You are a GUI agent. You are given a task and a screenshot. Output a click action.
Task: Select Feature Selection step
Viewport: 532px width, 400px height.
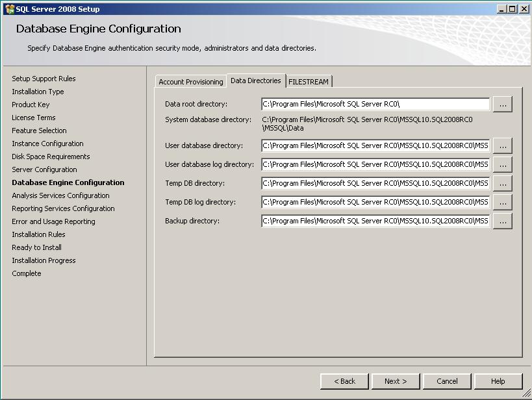point(39,131)
